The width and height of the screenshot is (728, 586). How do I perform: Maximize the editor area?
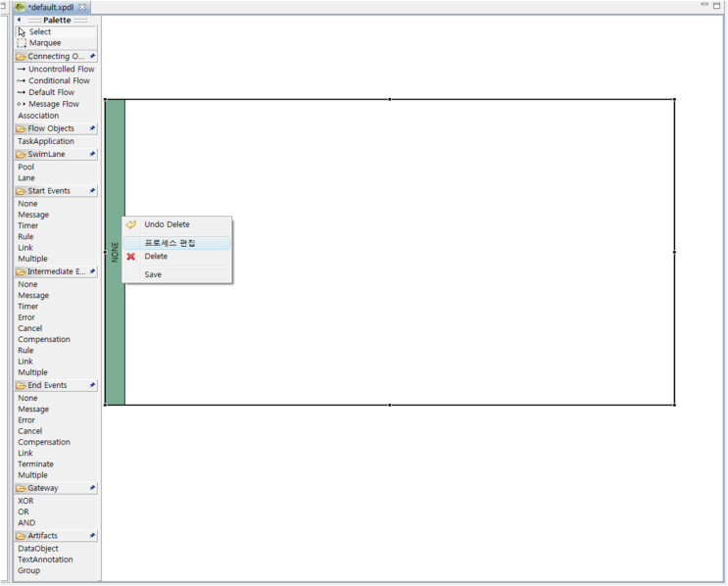coord(716,5)
